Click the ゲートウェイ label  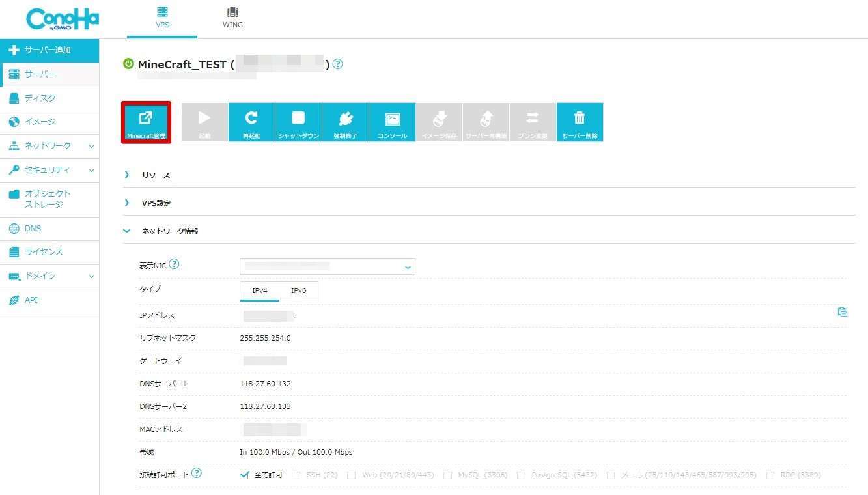(160, 361)
